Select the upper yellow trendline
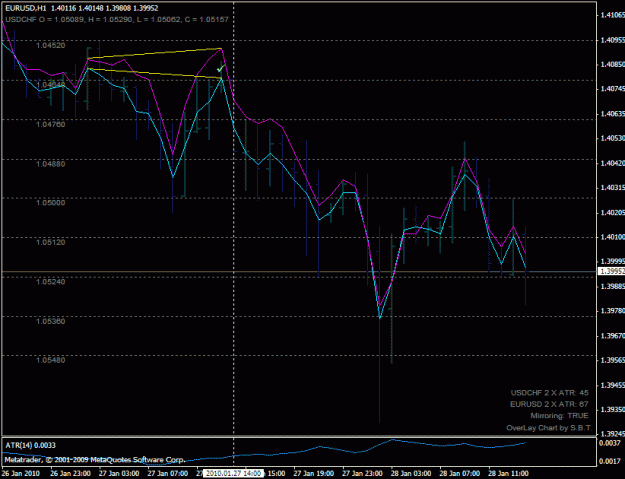 pos(154,53)
